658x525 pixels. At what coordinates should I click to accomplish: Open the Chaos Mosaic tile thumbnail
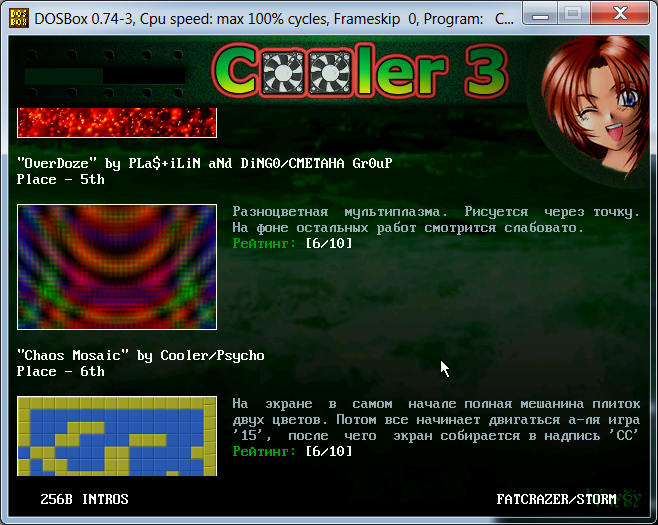pos(117,436)
